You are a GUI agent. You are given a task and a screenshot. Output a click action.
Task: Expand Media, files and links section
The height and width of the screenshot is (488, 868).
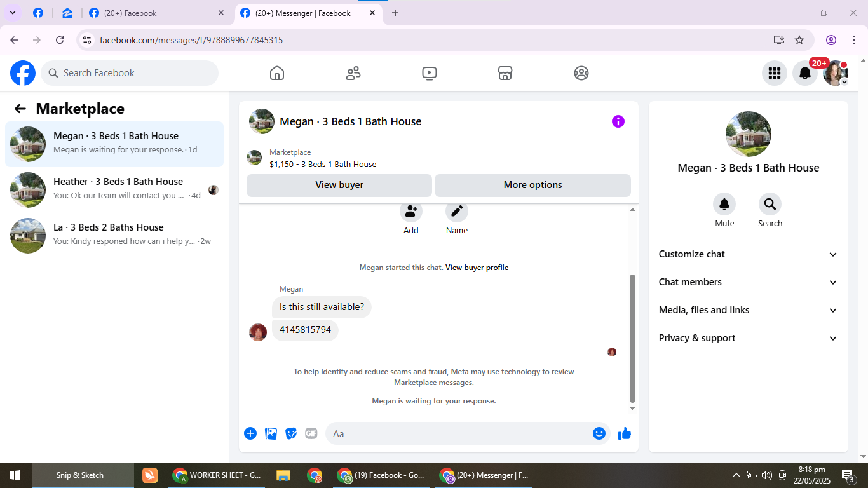coord(749,310)
